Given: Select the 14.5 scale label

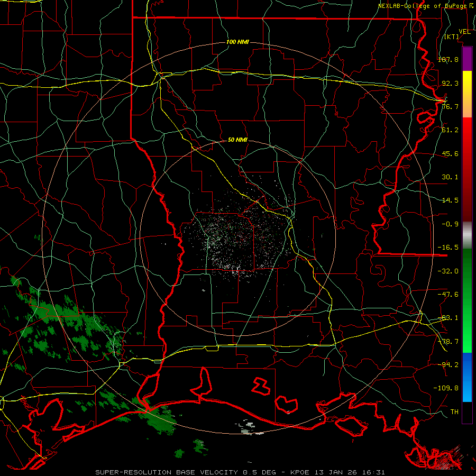Looking at the screenshot, I should point(450,200).
